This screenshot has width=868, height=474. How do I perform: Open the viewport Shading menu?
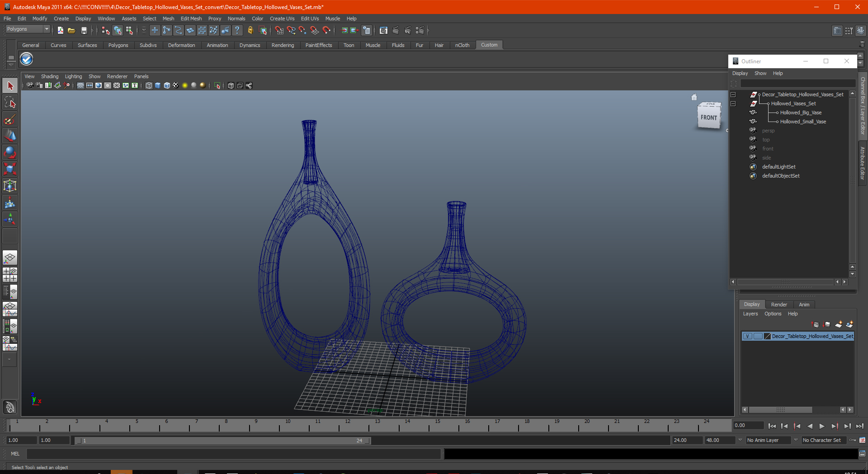(x=50, y=76)
